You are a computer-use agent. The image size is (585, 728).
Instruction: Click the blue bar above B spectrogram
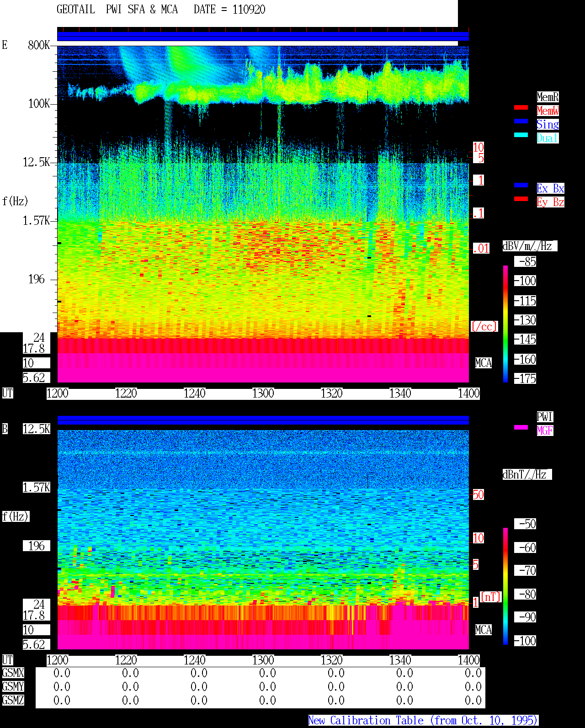[263, 420]
